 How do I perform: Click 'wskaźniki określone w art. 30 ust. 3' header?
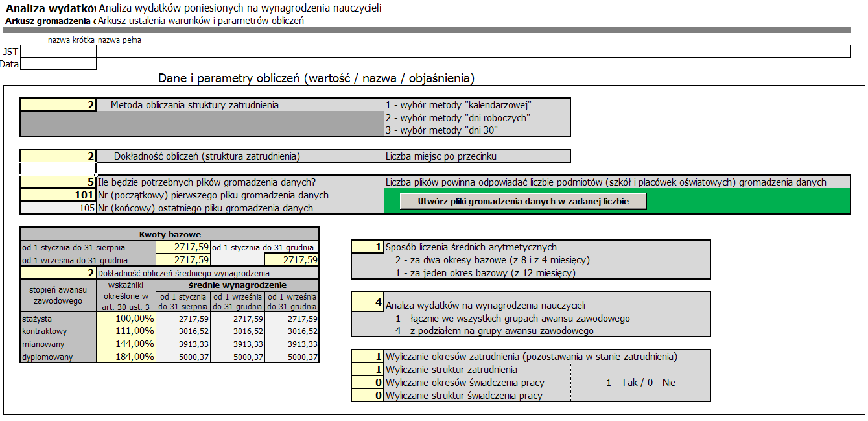pyautogui.click(x=126, y=295)
